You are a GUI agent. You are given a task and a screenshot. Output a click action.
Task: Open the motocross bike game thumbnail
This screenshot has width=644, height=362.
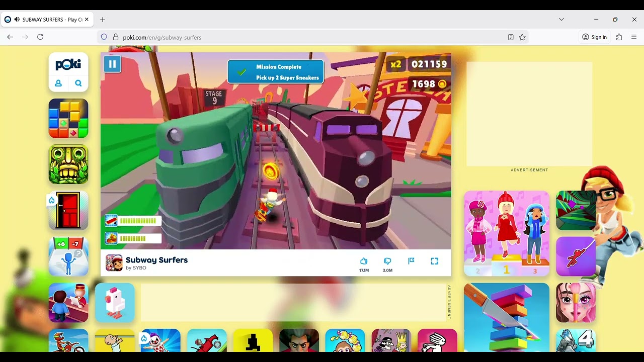click(x=68, y=340)
